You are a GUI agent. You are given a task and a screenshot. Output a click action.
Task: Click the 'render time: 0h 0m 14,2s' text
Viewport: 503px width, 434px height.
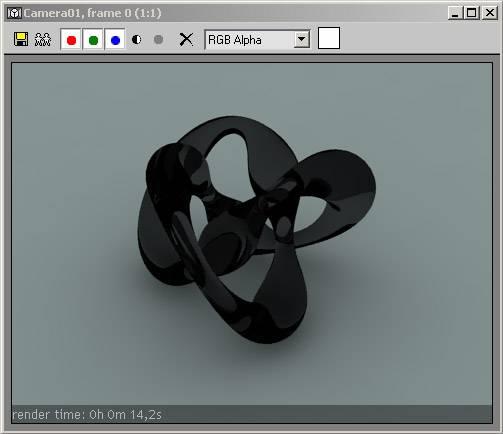click(87, 415)
